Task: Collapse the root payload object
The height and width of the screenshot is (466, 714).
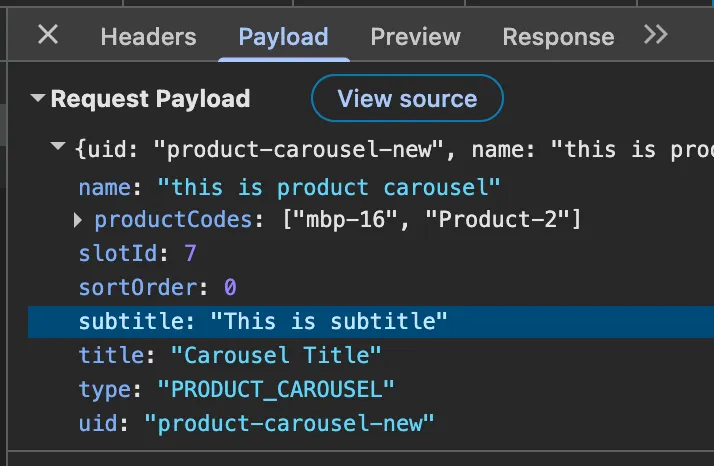Action: (58, 146)
